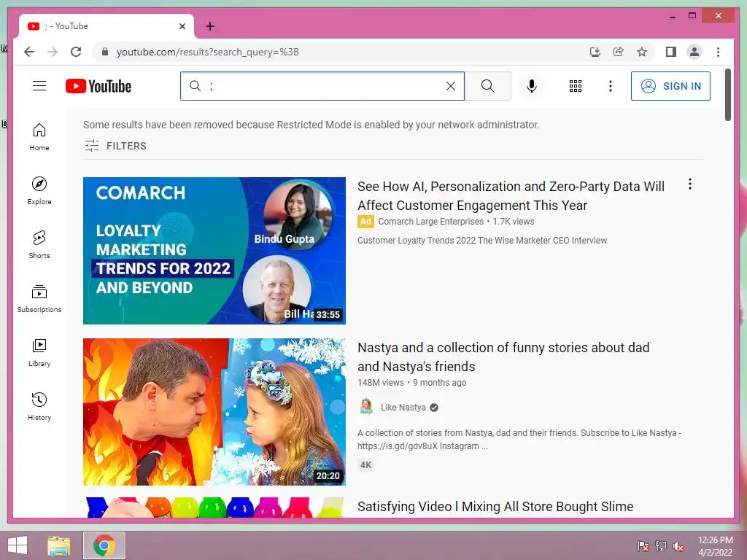Open Explore in the sidebar
The height and width of the screenshot is (560, 747).
[x=39, y=191]
